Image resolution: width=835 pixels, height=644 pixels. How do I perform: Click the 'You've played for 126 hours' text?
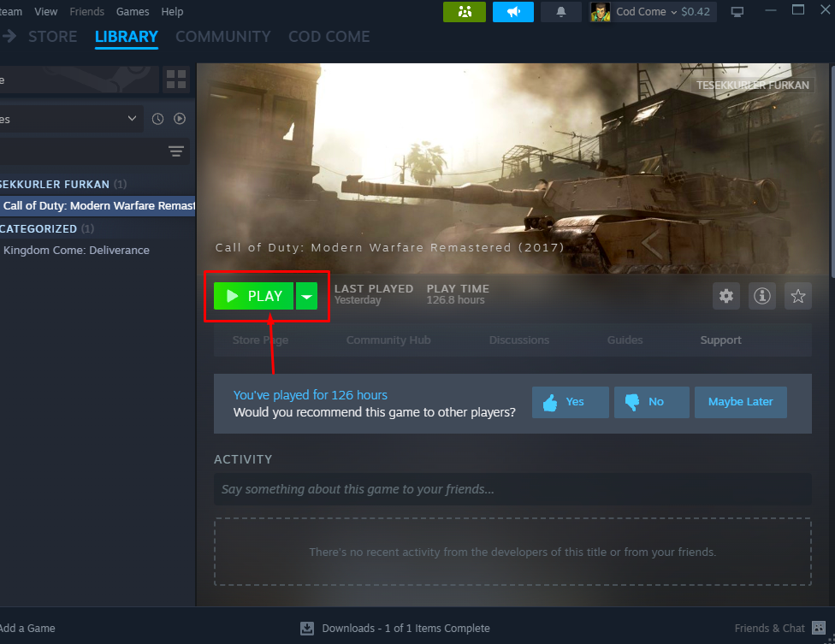click(x=310, y=395)
